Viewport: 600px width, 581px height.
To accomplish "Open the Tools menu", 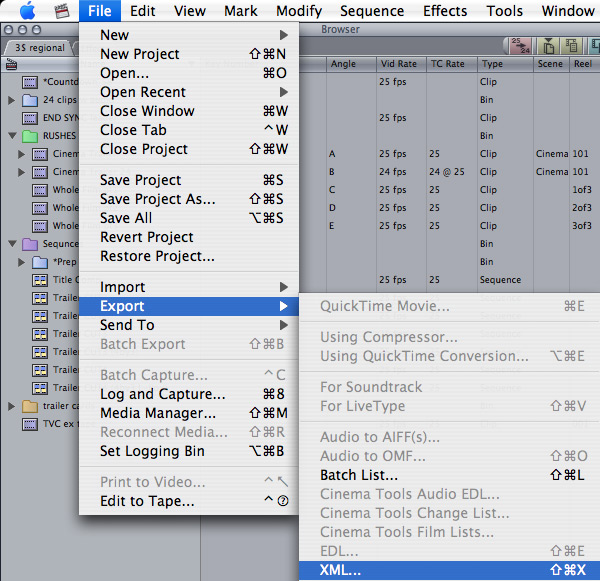I will pos(504,11).
